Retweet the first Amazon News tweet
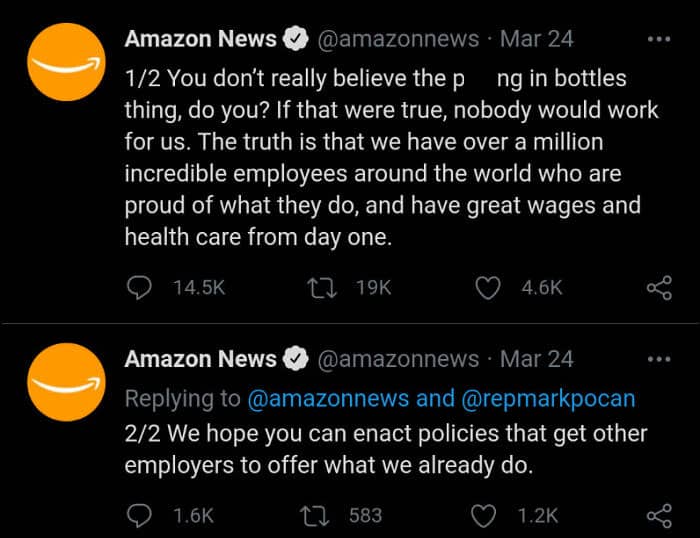The height and width of the screenshot is (538, 700). 323,288
